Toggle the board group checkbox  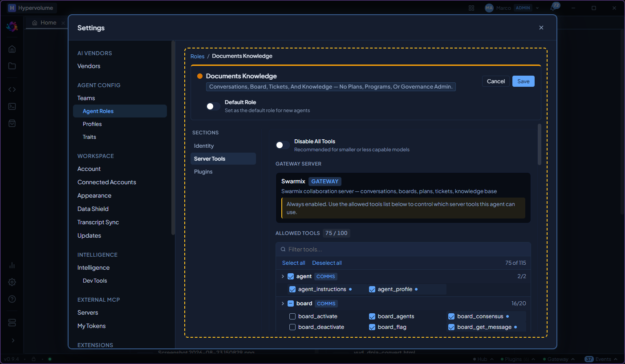click(x=291, y=303)
